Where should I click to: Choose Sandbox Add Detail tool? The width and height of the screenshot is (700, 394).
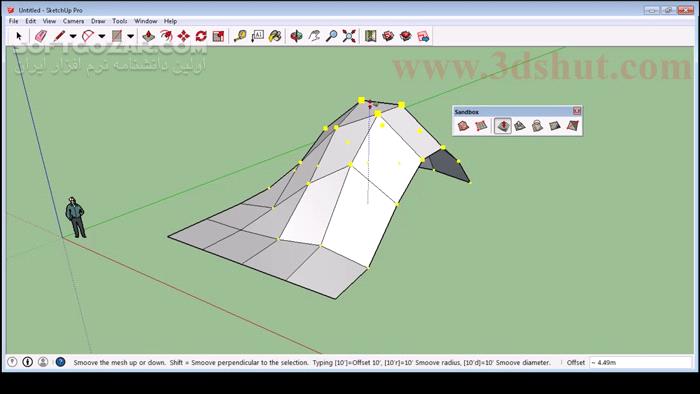coord(554,126)
